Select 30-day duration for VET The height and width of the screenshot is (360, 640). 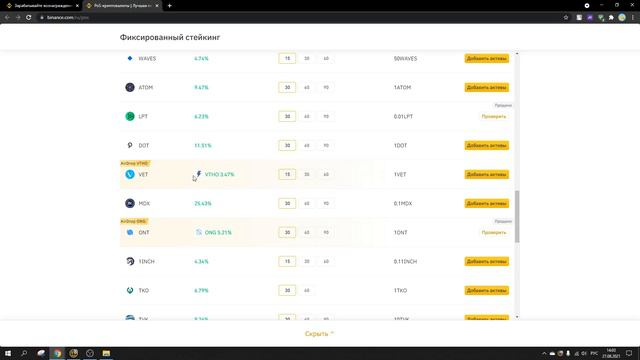tap(307, 174)
